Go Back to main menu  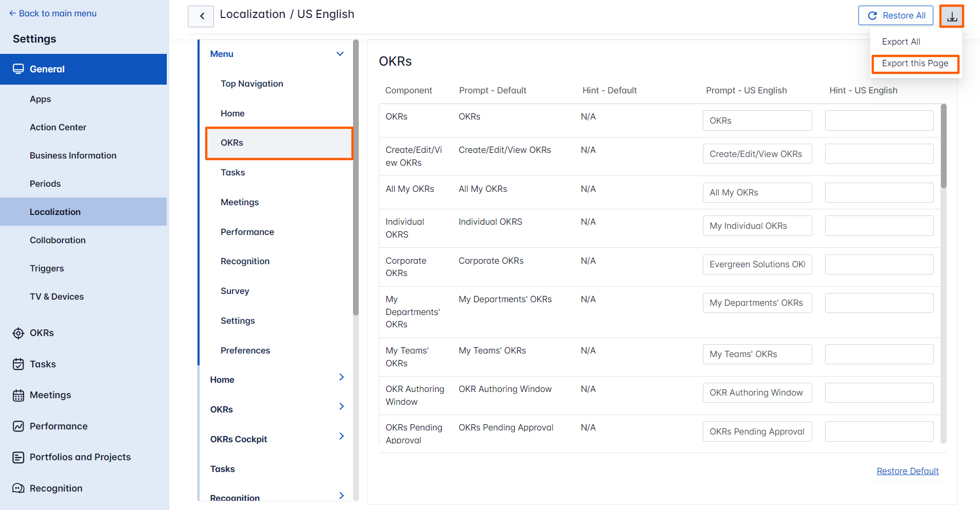pos(53,13)
